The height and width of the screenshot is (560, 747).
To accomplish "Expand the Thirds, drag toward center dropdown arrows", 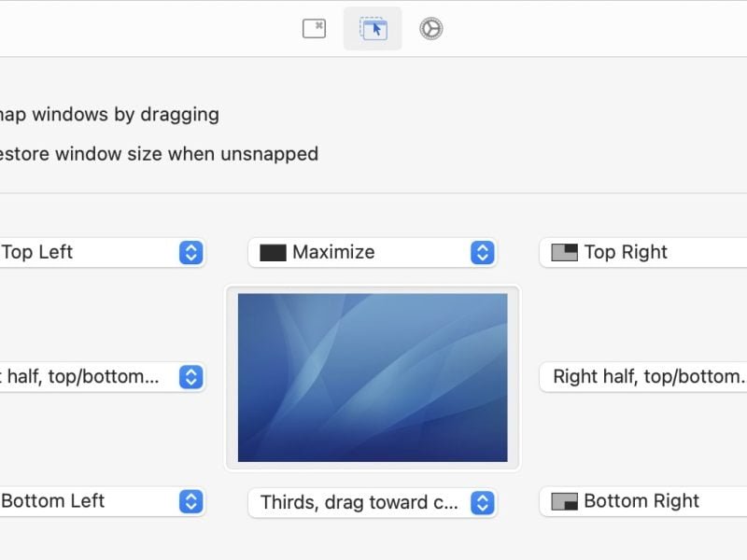I will 482,502.
